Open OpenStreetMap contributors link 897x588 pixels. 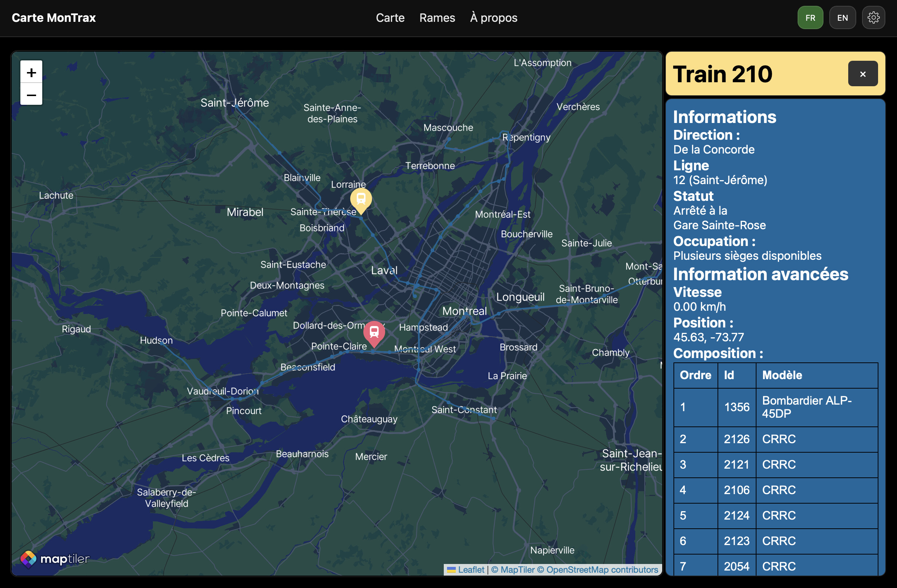pos(598,569)
